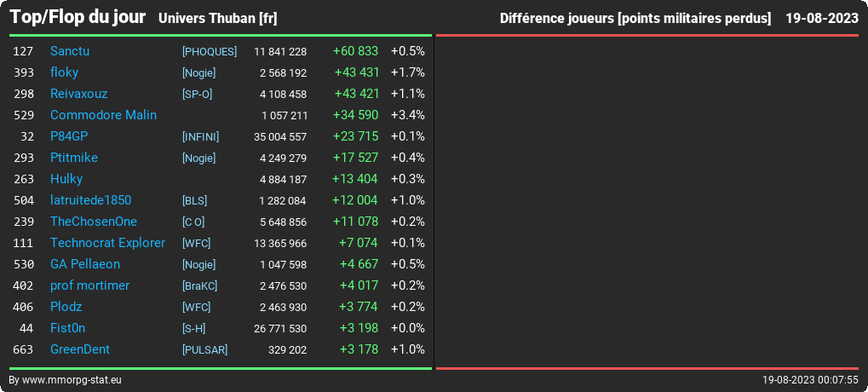The image size is (868, 392).
Task: Open player Sanctu's name link
Action: [x=70, y=51]
